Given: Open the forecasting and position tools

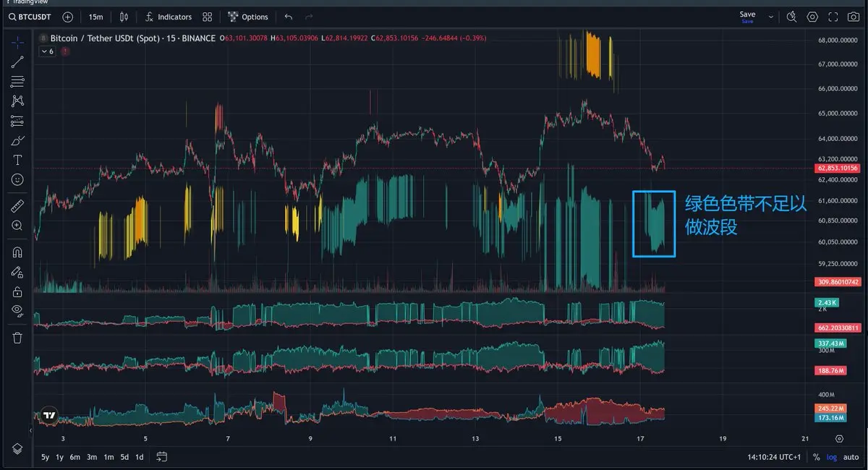Looking at the screenshot, I should (17, 121).
